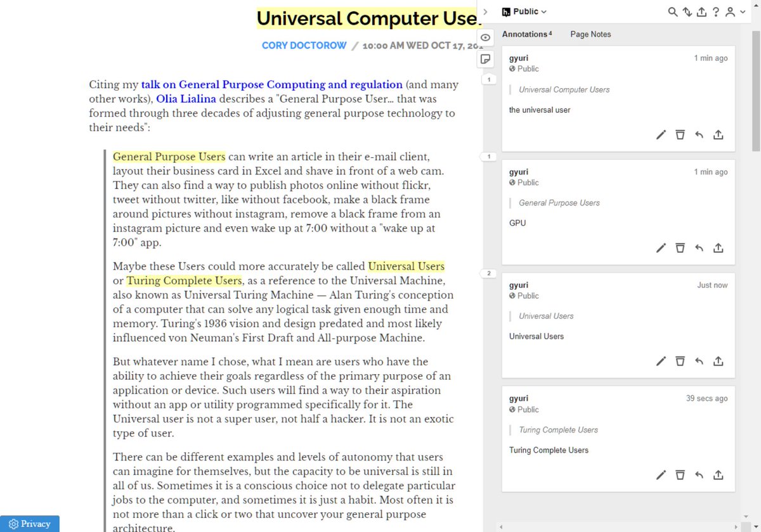Share the Universal Users annotation card
761x532 pixels.
tap(719, 361)
